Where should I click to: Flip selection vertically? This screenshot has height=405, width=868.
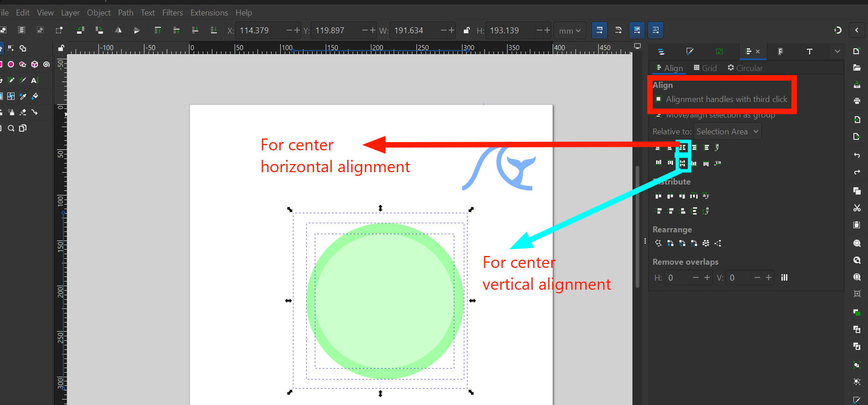click(137, 30)
